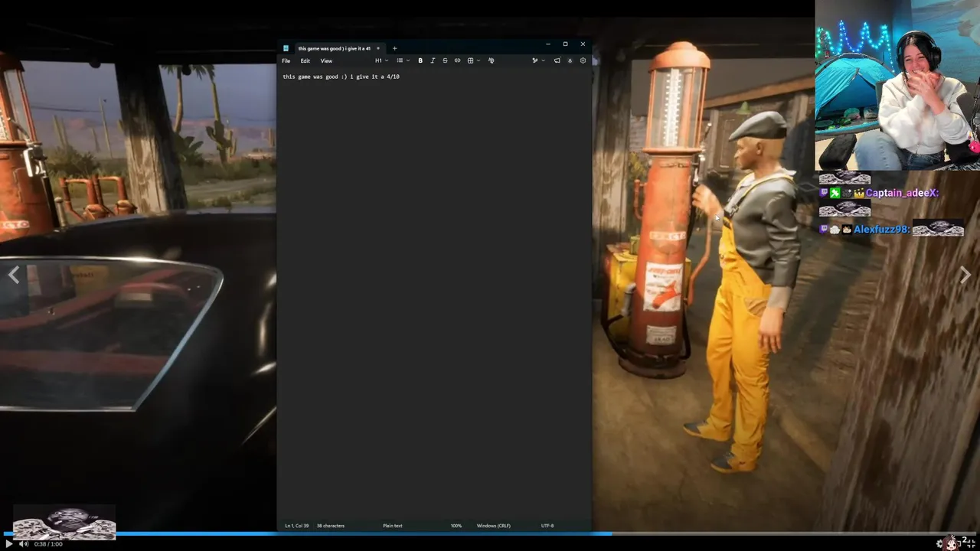Open the account profile icon in Notepad
Image resolution: width=980 pixels, height=551 pixels.
click(x=570, y=60)
